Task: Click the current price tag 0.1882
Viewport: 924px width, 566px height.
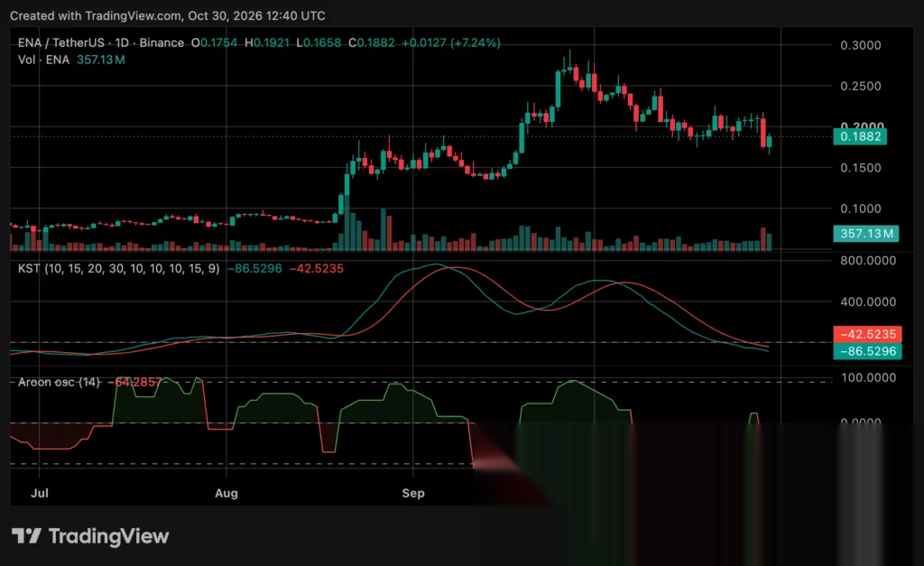Action: tap(860, 137)
